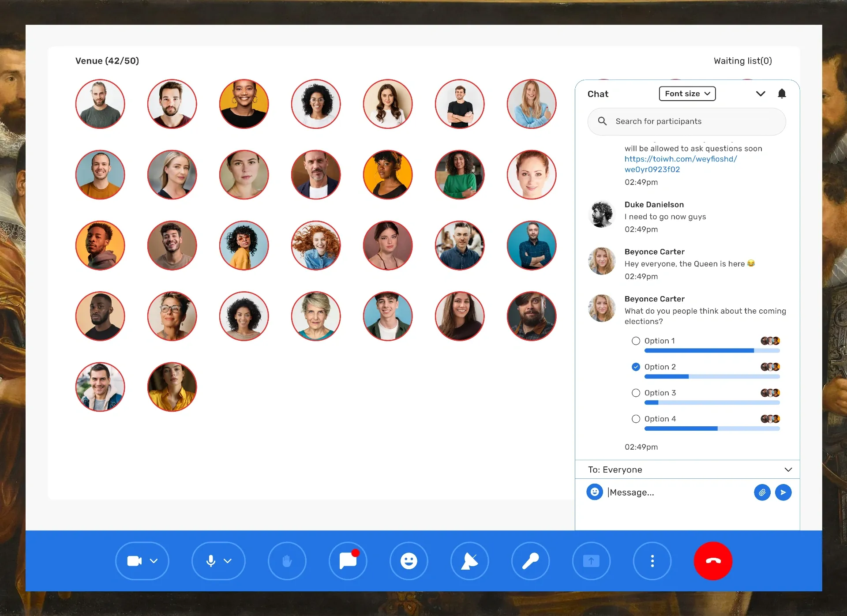This screenshot has height=616, width=847.
Task: Select Option 1 radio button in poll
Action: click(636, 341)
